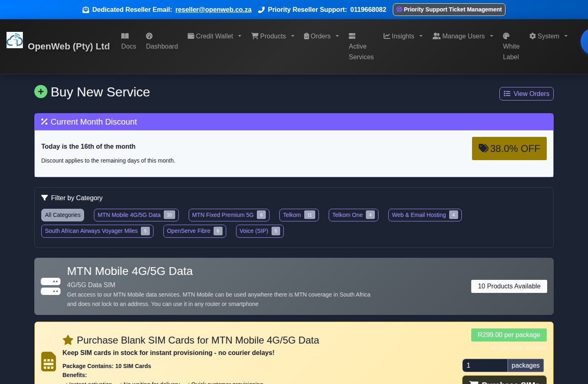The image size is (588, 384).
Task: Click the System gear icon
Action: point(532,36)
